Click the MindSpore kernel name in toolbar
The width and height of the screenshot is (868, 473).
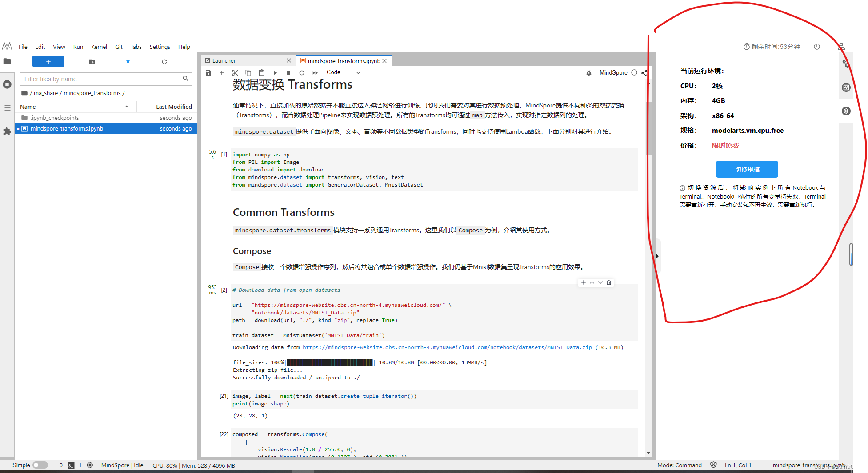(613, 73)
